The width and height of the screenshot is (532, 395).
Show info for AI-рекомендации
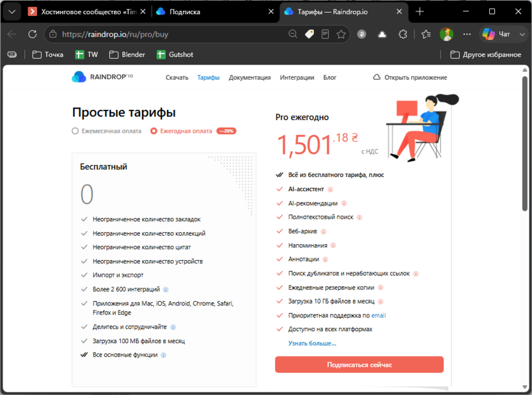pyautogui.click(x=344, y=203)
